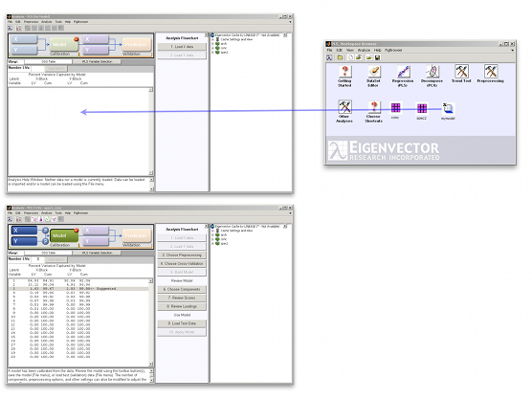Click the pale Model block in no-model Analysis window
The width and height of the screenshot is (532, 399).
[64, 44]
